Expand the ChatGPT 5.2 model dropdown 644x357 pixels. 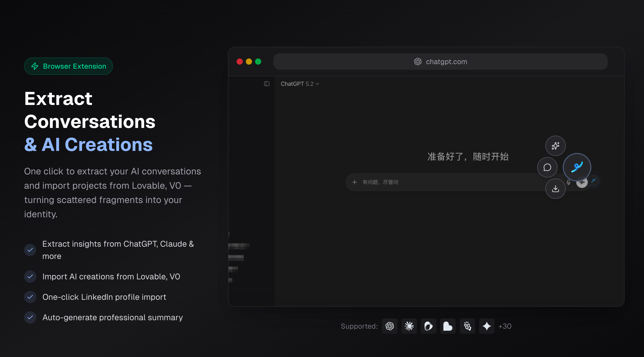click(x=300, y=84)
